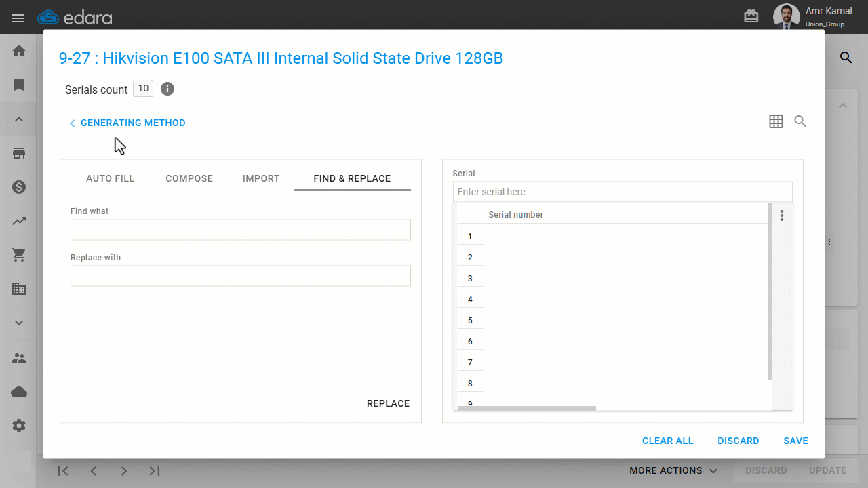868x488 pixels.
Task: Open the hamburger main menu
Action: 18,18
